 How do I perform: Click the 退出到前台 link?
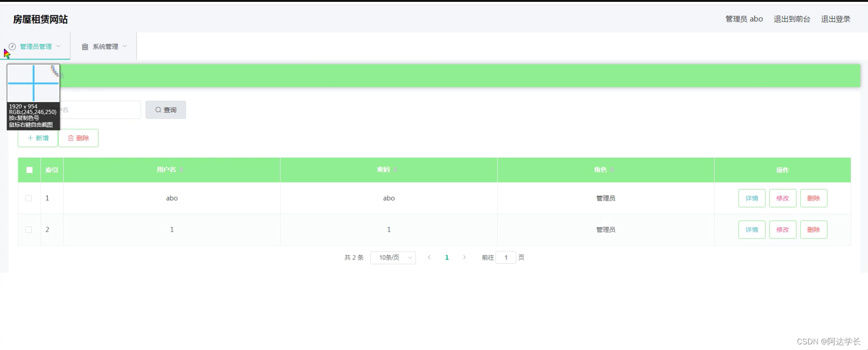tap(792, 19)
